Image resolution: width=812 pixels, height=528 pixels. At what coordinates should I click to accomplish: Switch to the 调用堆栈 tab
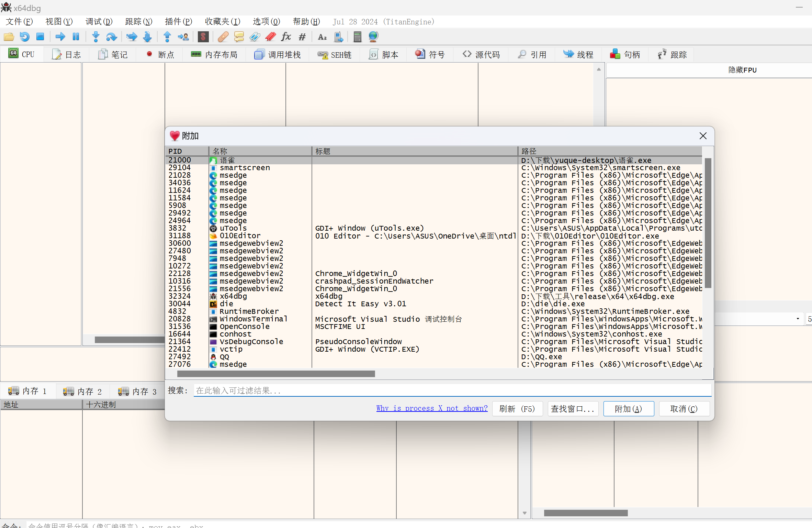pyautogui.click(x=278, y=54)
